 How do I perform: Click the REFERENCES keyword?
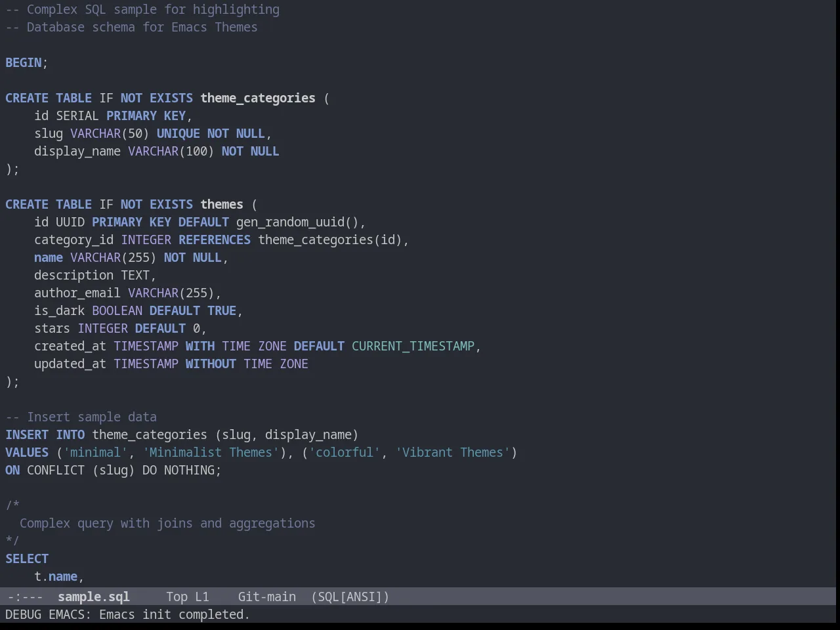pyautogui.click(x=215, y=240)
